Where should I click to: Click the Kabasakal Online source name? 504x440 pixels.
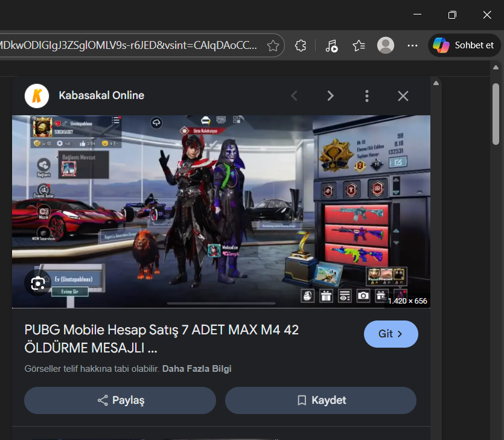tap(101, 95)
